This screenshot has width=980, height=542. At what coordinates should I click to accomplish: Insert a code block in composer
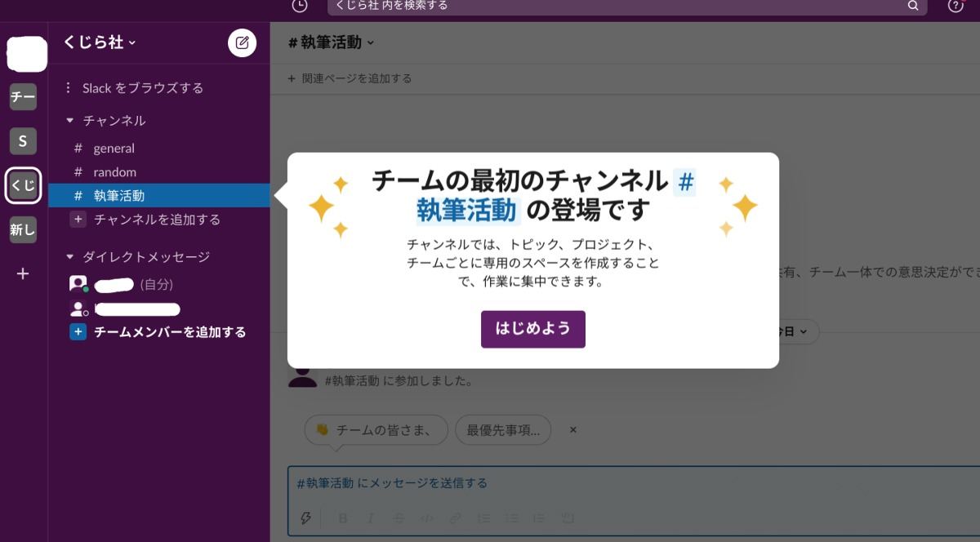tap(568, 518)
